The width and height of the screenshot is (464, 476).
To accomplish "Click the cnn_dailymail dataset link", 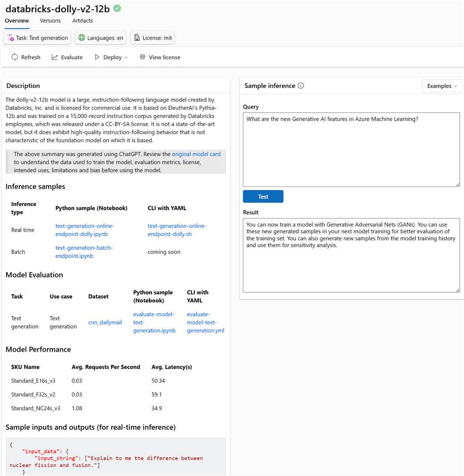I will click(104, 322).
